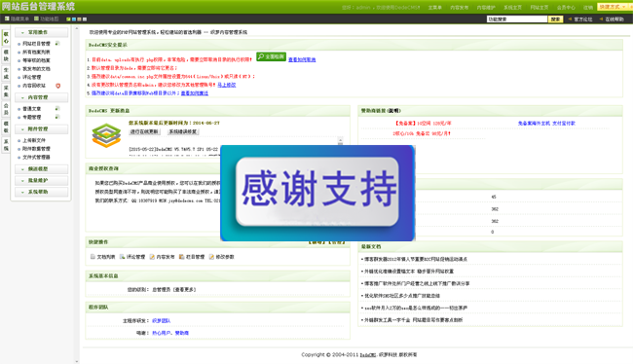
Task: Open 上传新文件 in the sidebar
Action: 34,140
